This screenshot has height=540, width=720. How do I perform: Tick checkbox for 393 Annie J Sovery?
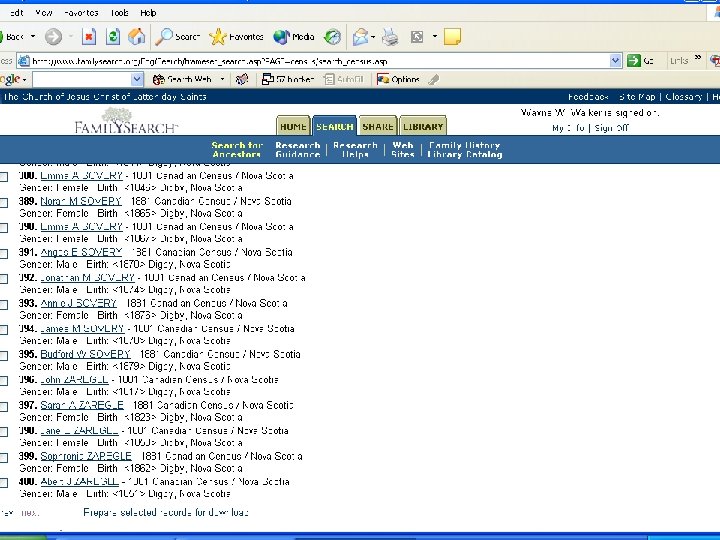point(4,304)
